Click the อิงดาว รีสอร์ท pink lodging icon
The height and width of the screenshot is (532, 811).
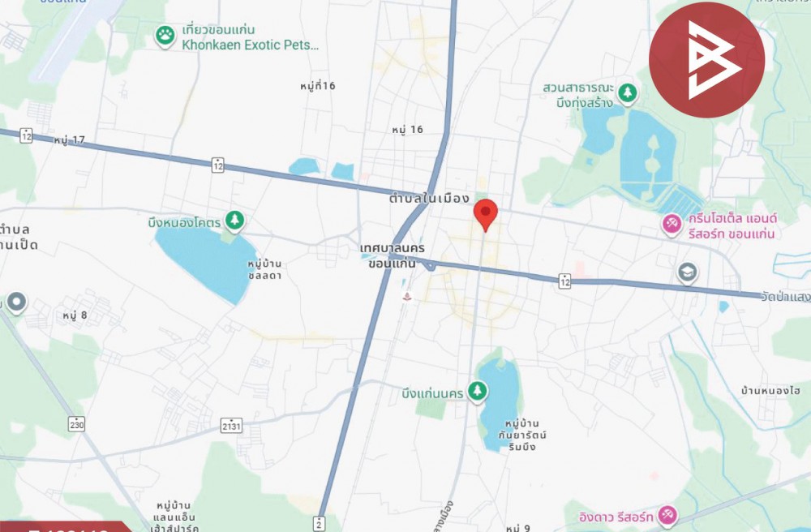pos(667,515)
